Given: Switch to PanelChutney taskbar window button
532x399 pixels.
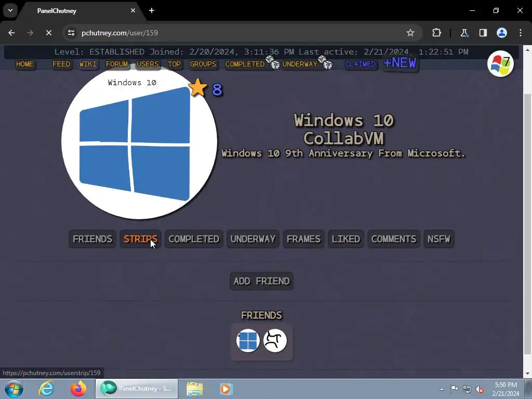Looking at the screenshot, I should pos(137,389).
